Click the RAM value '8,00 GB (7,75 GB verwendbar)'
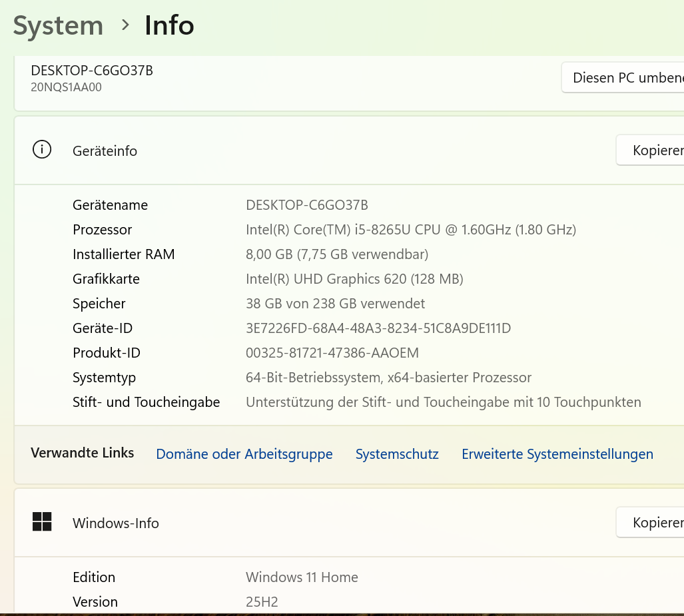The image size is (684, 616). coord(337,254)
